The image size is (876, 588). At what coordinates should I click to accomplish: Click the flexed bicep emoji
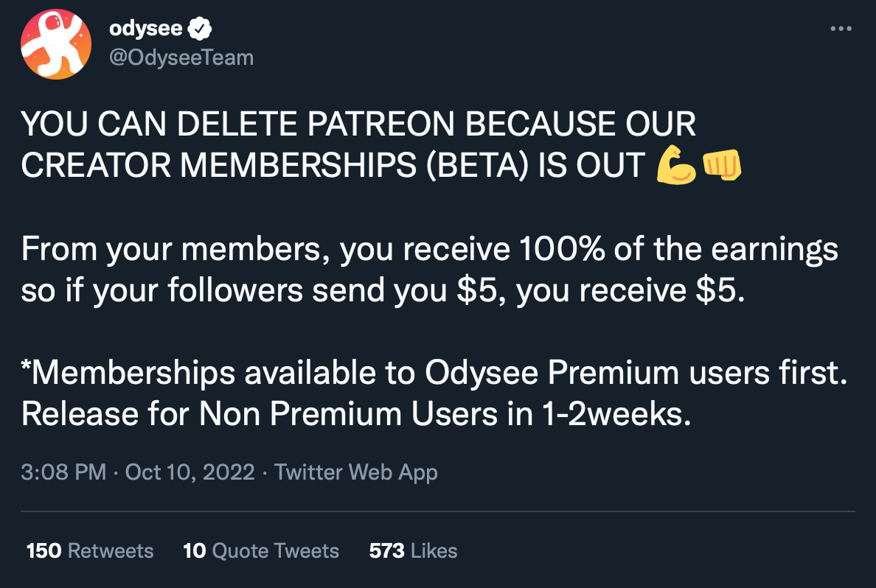click(676, 165)
